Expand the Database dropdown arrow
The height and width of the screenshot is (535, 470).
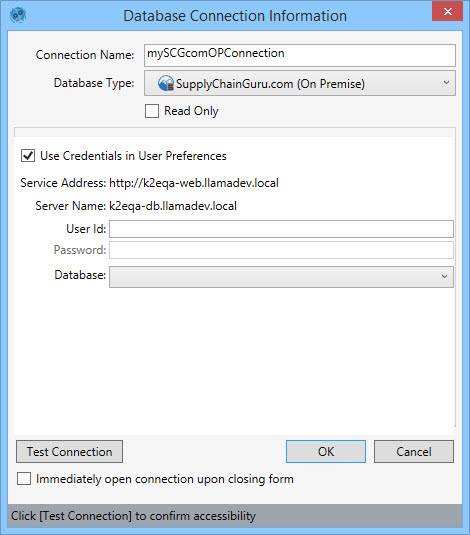coord(444,276)
